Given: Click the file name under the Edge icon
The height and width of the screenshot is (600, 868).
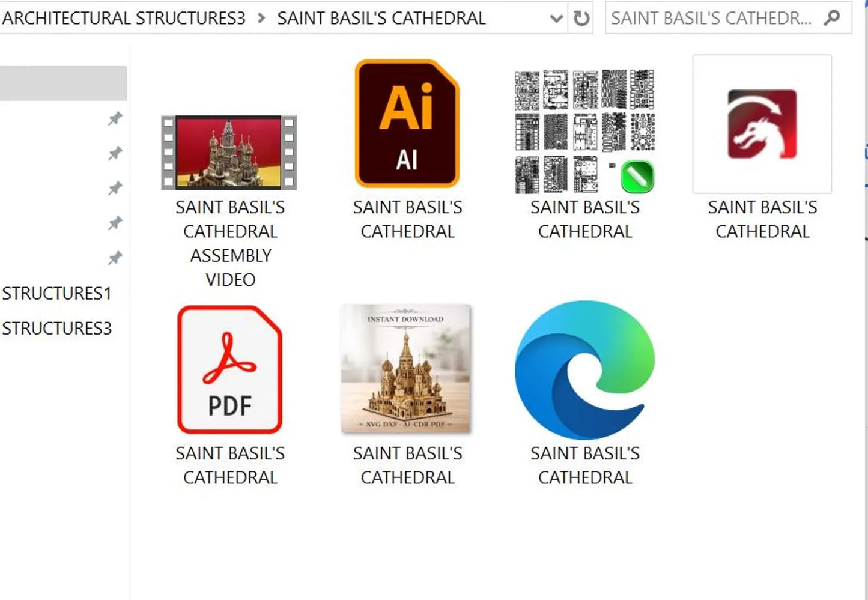Looking at the screenshot, I should tap(584, 465).
